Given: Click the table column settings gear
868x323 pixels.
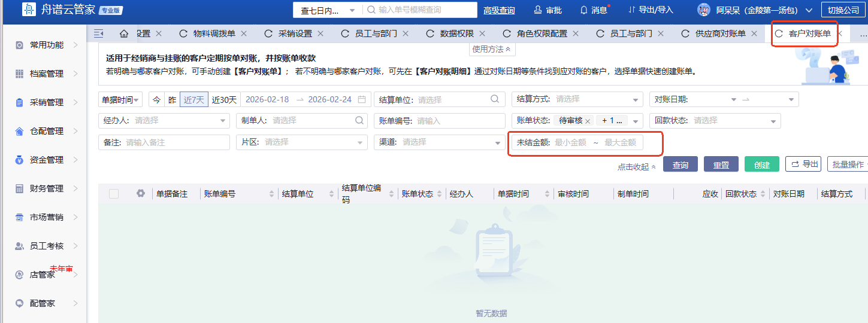Looking at the screenshot, I should point(141,194).
